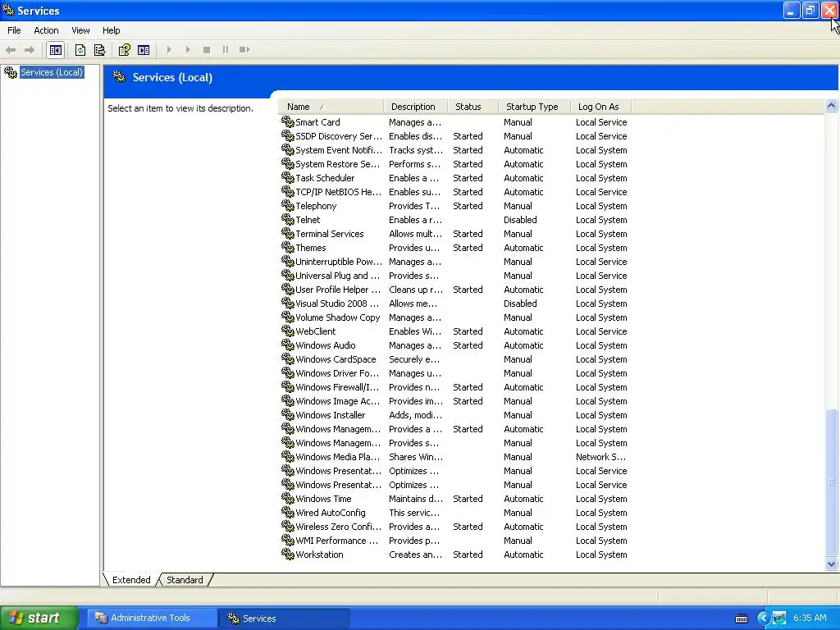840x630 pixels.
Task: Click gear icon beside Themes service
Action: tap(288, 247)
